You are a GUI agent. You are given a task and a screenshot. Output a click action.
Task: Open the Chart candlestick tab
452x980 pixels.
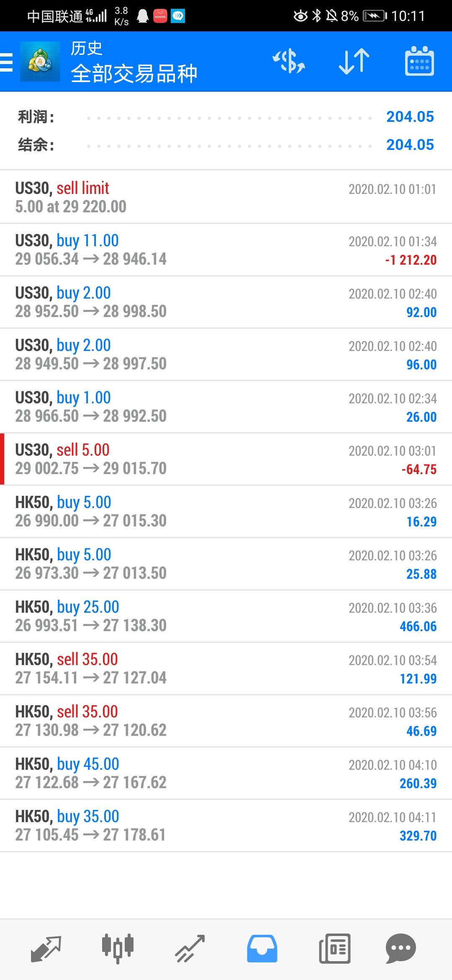click(118, 948)
